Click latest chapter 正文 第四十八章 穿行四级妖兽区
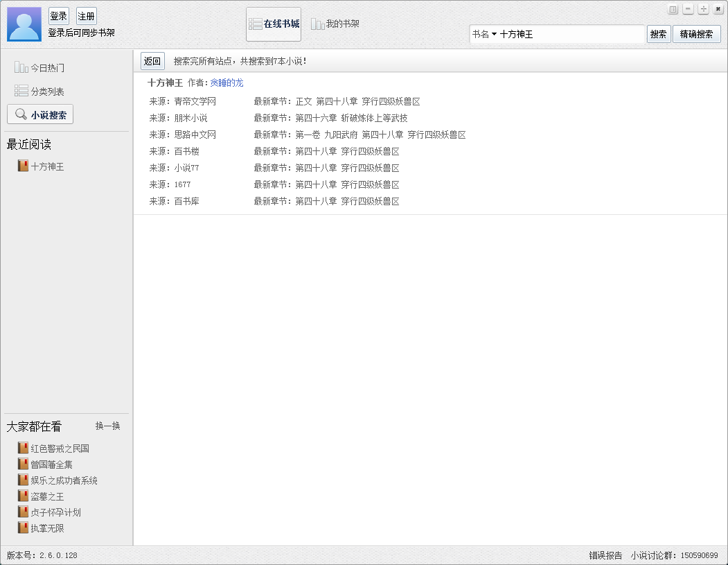Screen dimensions: 728x565 pos(358,101)
